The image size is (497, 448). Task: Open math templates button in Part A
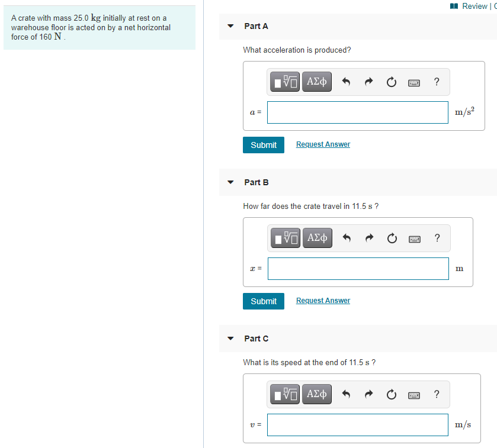point(284,82)
